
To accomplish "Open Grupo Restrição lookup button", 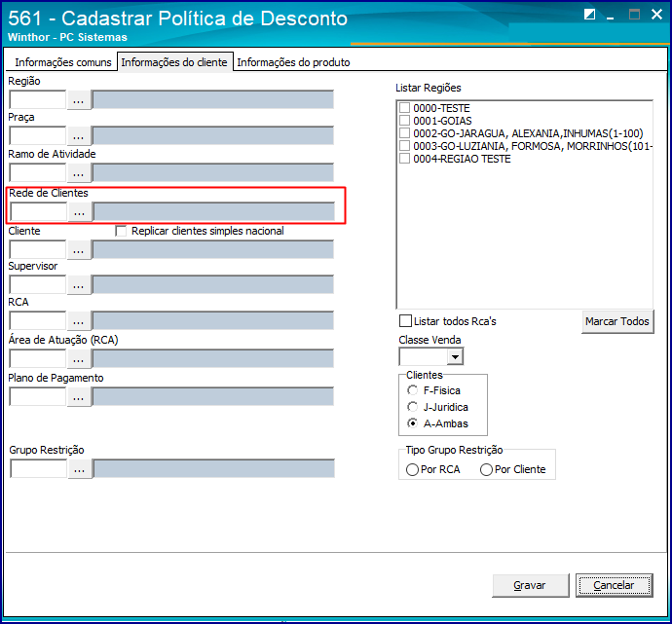I will point(79,468).
